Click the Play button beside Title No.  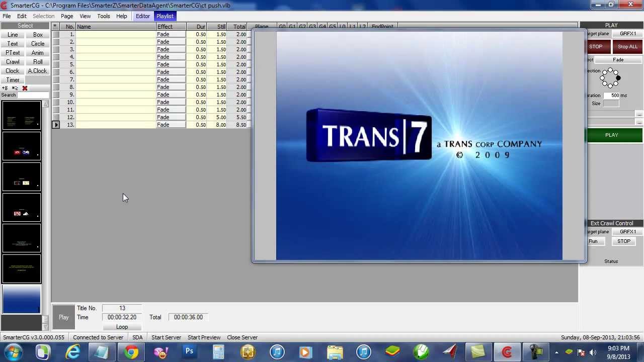[63, 317]
